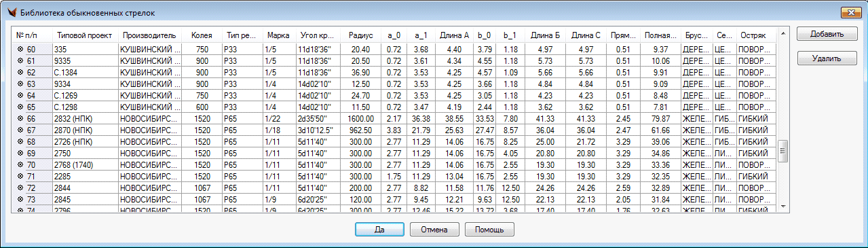Click the Остряк column header
This screenshot has width=868, height=248.
tap(755, 35)
